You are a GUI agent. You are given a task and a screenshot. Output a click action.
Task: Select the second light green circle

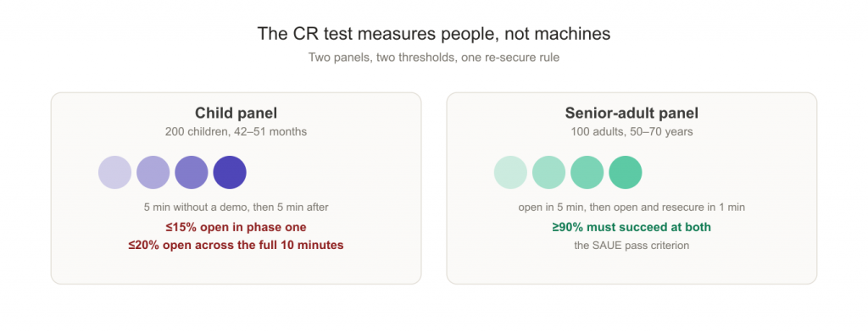[x=548, y=172]
